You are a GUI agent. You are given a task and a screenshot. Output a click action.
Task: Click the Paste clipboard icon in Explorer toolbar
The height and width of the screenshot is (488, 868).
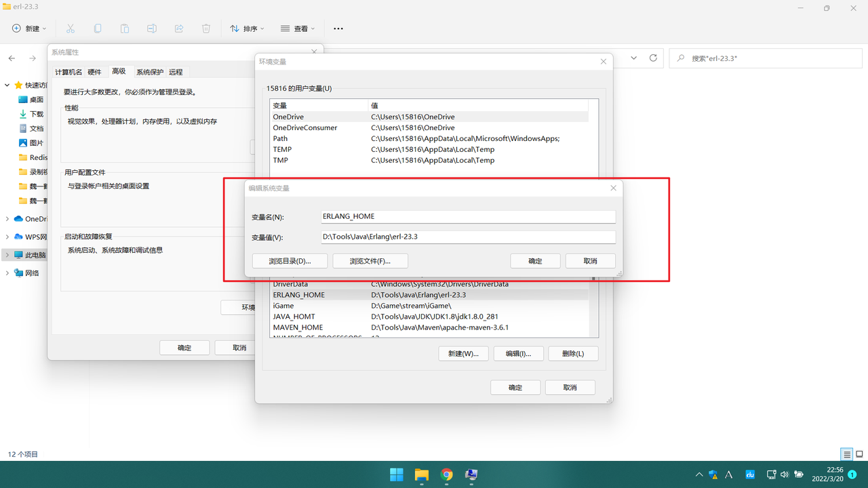point(125,28)
